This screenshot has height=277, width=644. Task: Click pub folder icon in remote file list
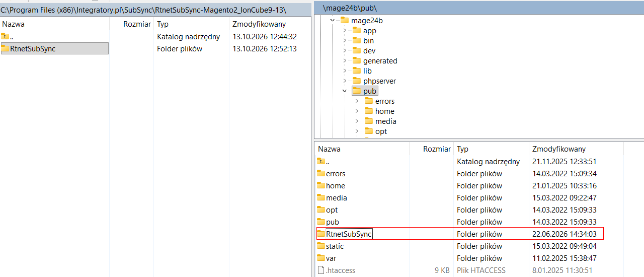(x=321, y=222)
